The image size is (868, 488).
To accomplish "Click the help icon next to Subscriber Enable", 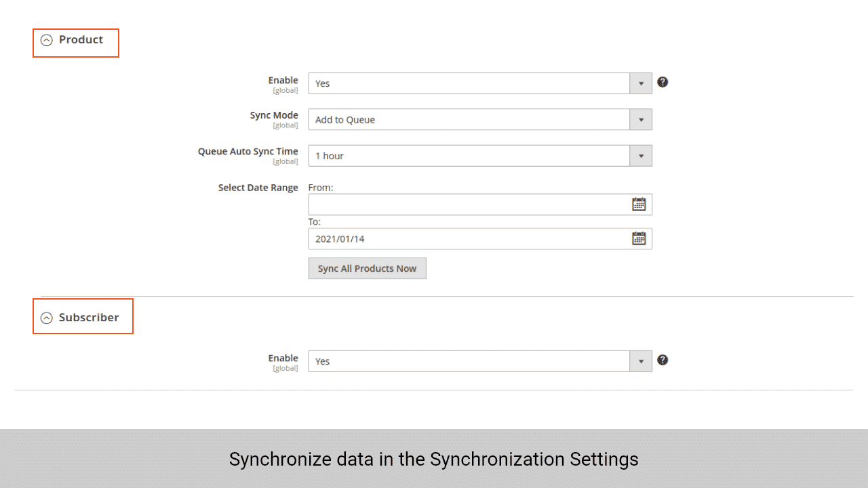I will pyautogui.click(x=663, y=360).
